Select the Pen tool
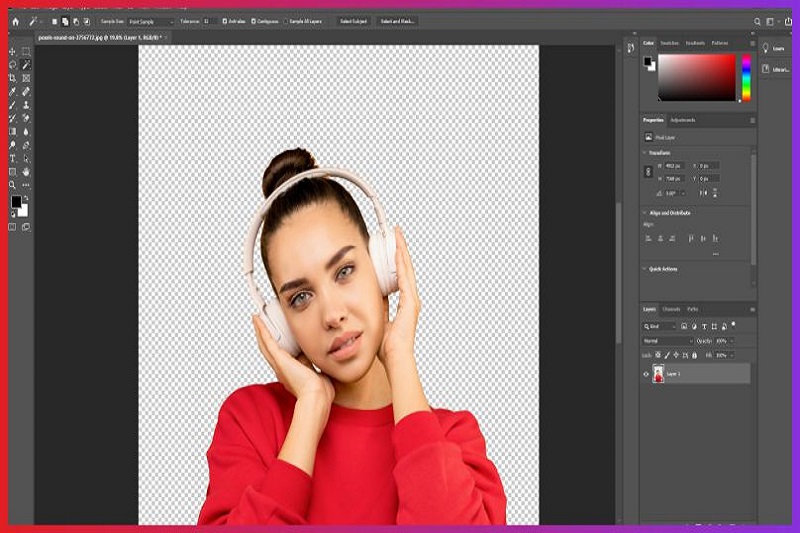Image resolution: width=800 pixels, height=533 pixels. (26, 145)
